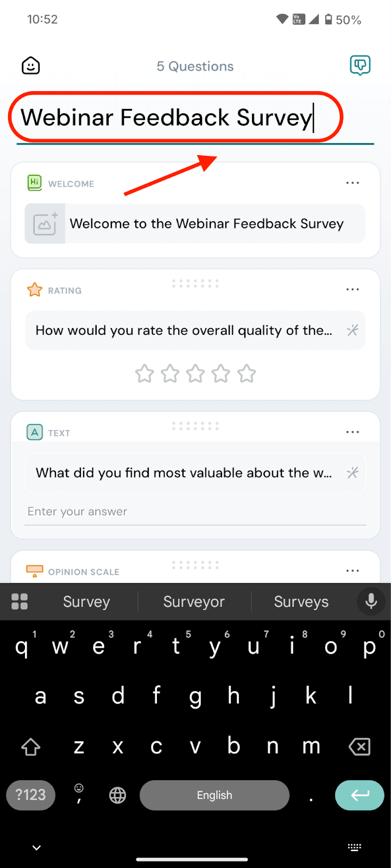
Task: Choose the "Surveyor" keyboard suggestion
Action: click(194, 602)
